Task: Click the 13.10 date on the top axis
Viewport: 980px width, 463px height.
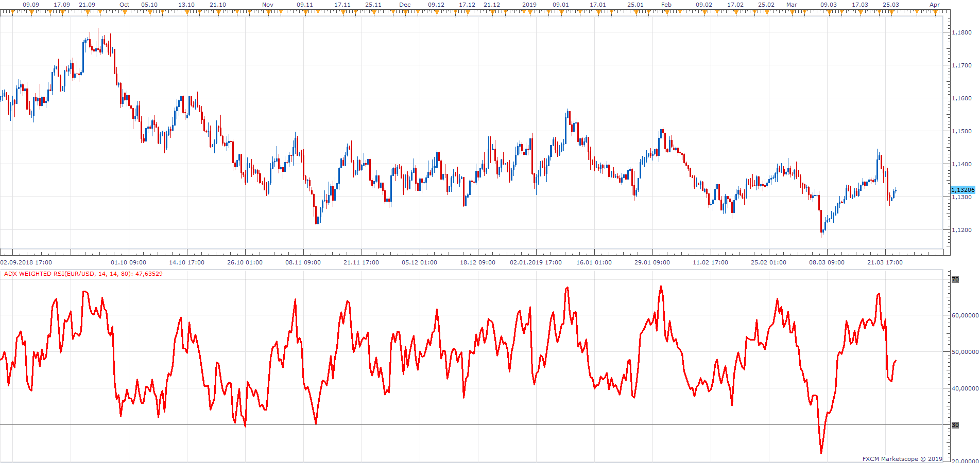Action: tap(186, 5)
